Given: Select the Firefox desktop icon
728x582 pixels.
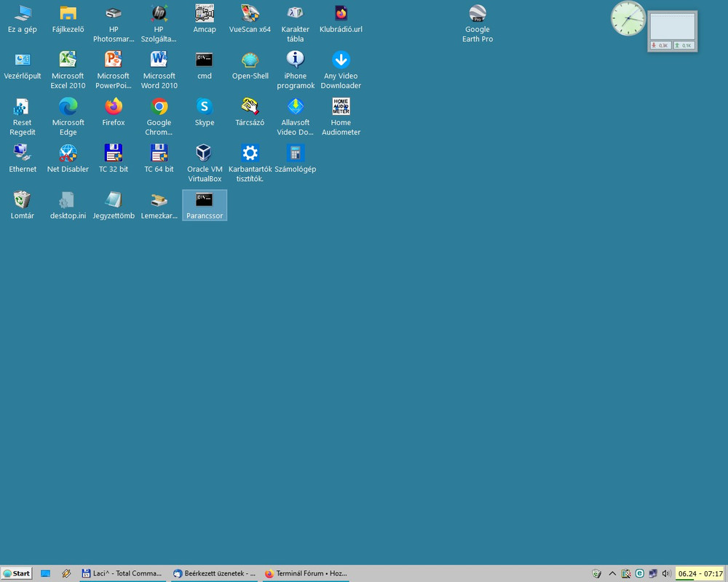Looking at the screenshot, I should tap(114, 112).
